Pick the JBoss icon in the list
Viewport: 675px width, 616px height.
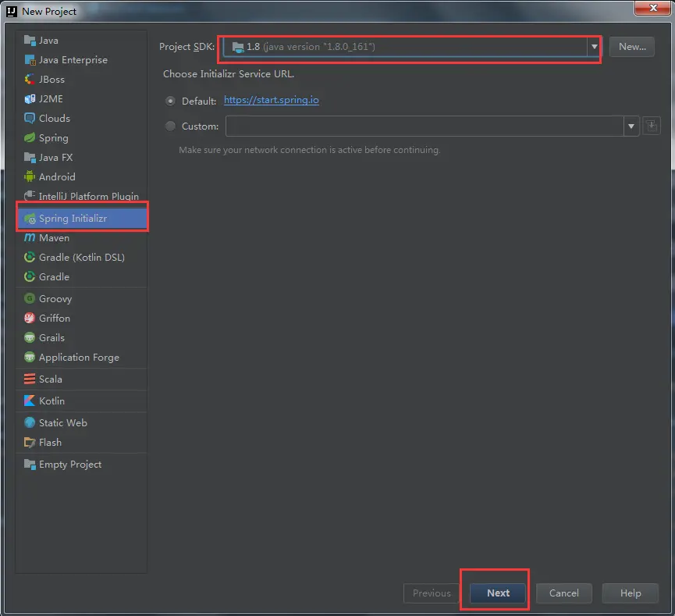click(x=30, y=80)
